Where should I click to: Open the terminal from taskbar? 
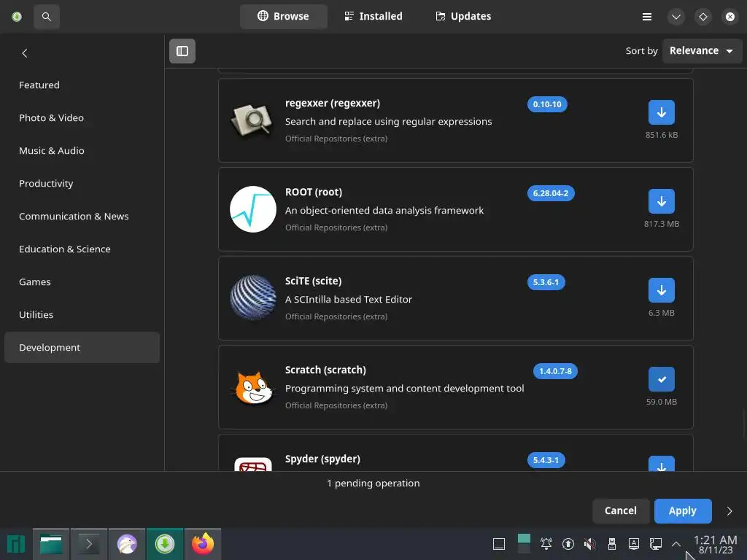88,544
